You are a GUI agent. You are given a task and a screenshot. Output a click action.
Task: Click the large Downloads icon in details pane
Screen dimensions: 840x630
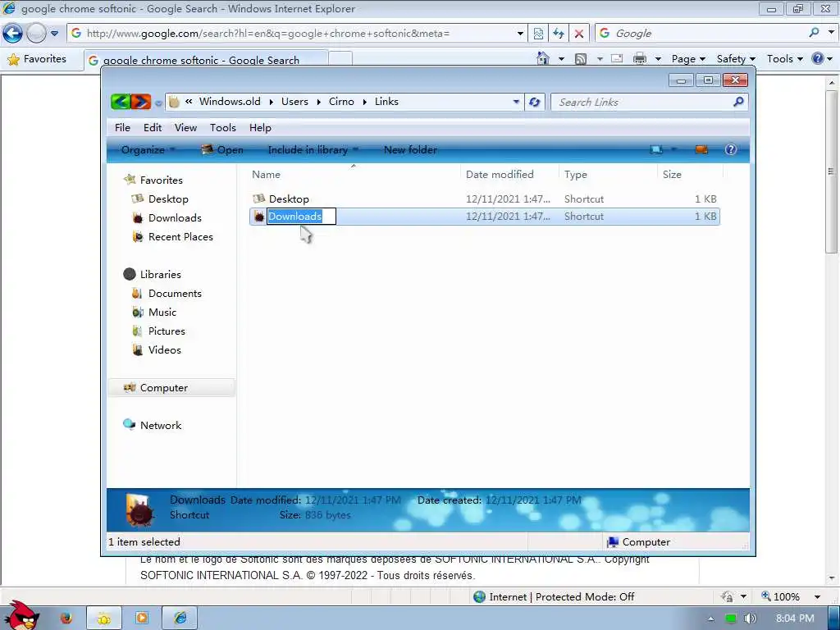tap(139, 509)
